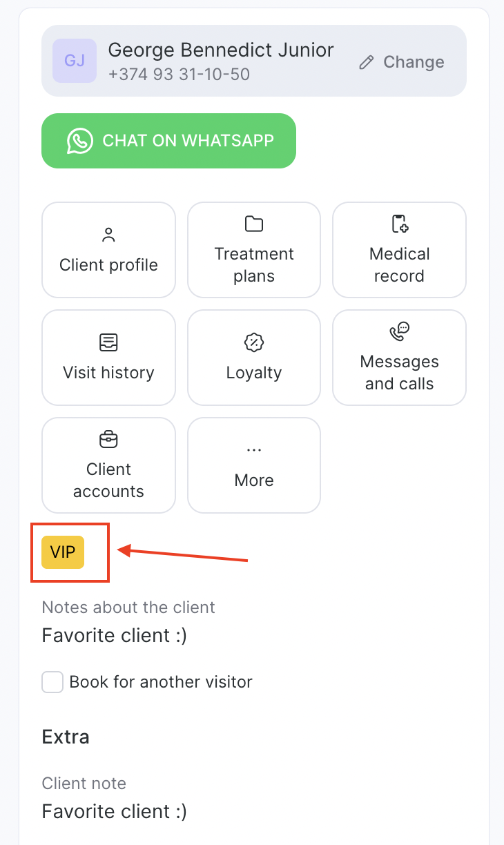
Task: Click the CHAT ON WHATSAPP button text
Action: tap(188, 141)
